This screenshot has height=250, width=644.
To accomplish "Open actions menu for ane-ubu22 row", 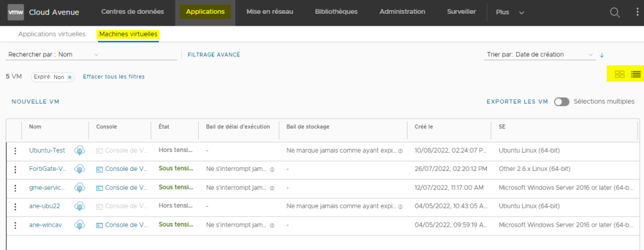I will click(15, 207).
